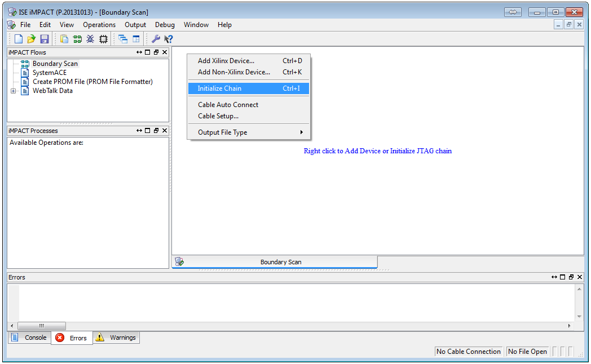Screen dimensions: 591x364
Task: Close the Errors panel
Action: click(580, 277)
